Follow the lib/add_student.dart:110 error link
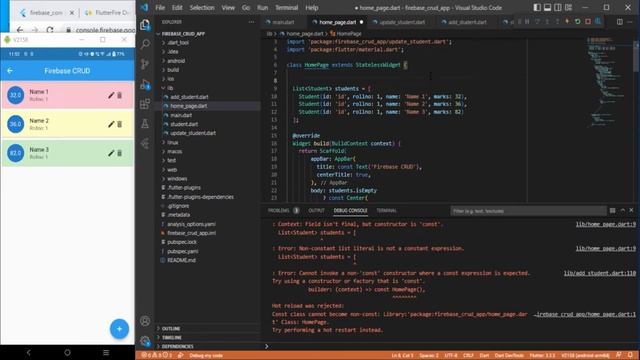Viewport: 640px width, 360px height. [600, 273]
